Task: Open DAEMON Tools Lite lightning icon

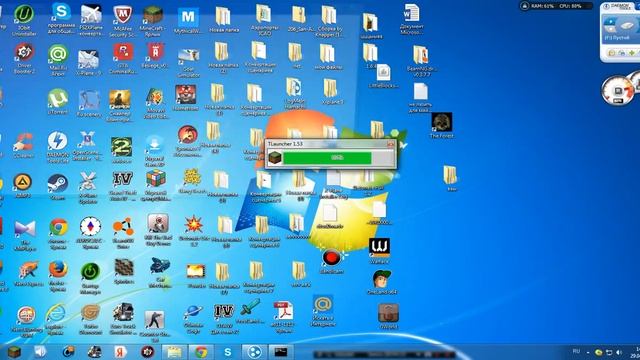Action: (x=58, y=141)
